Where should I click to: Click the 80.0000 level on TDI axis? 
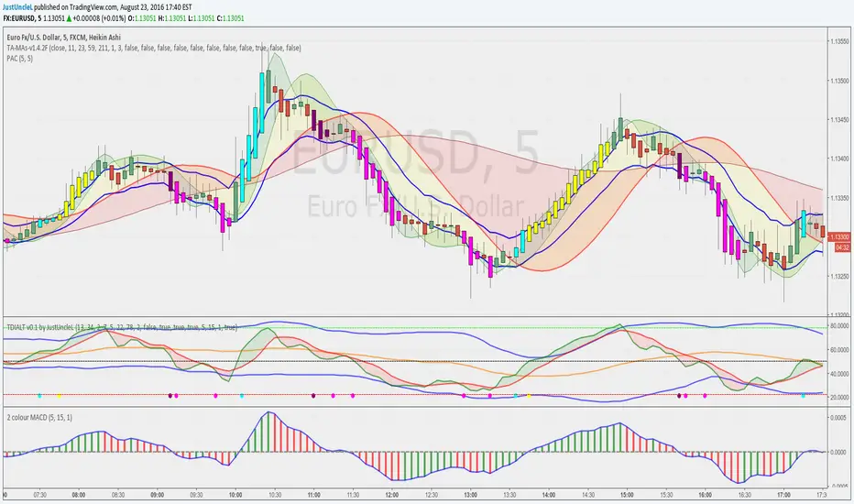(839, 326)
